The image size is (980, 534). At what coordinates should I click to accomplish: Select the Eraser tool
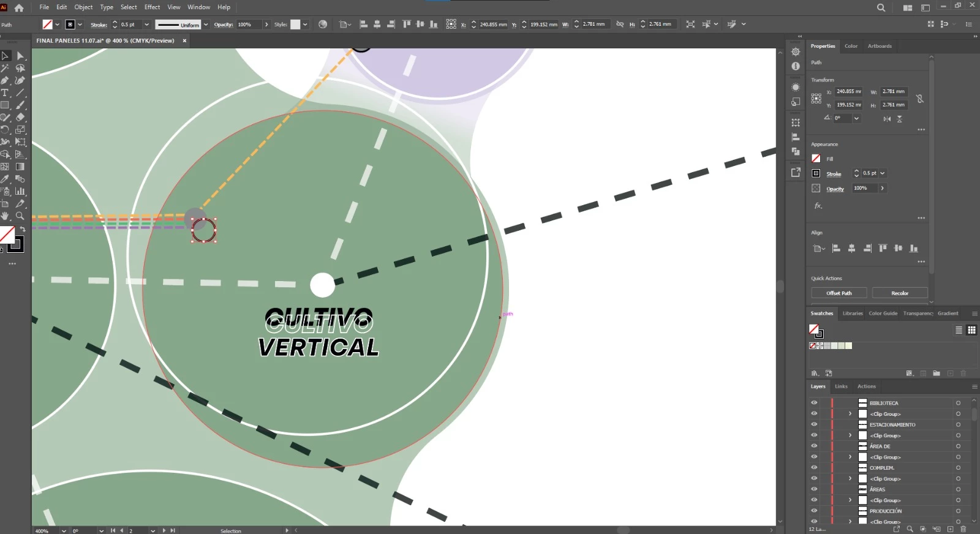20,117
